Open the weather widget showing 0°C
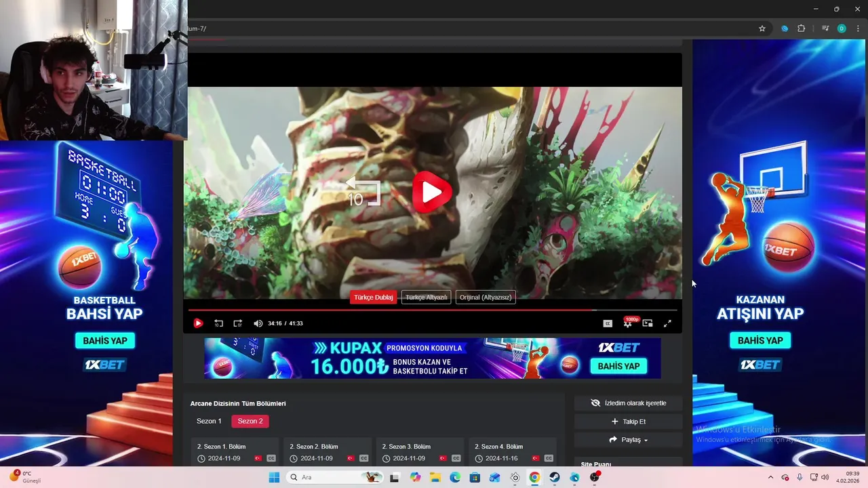 coord(26,477)
